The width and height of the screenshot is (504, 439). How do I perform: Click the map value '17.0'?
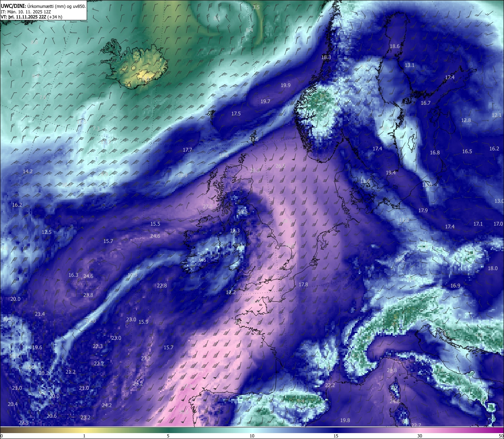tap(498, 224)
